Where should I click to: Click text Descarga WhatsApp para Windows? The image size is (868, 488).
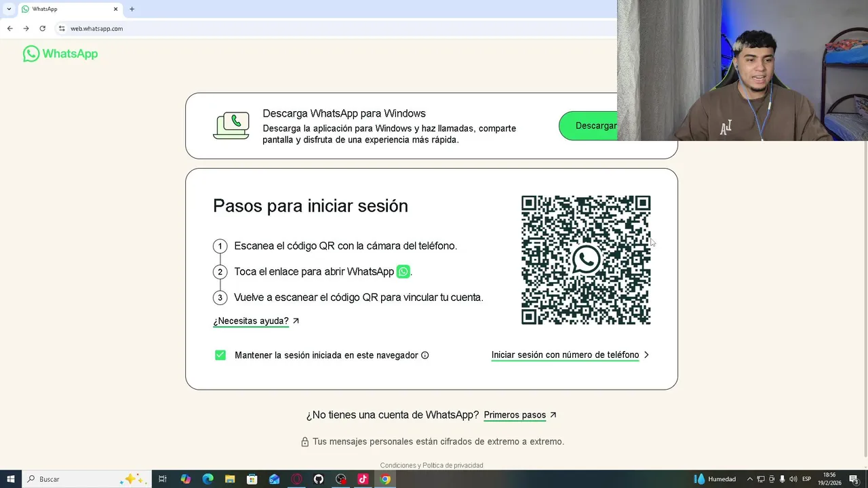344,113
